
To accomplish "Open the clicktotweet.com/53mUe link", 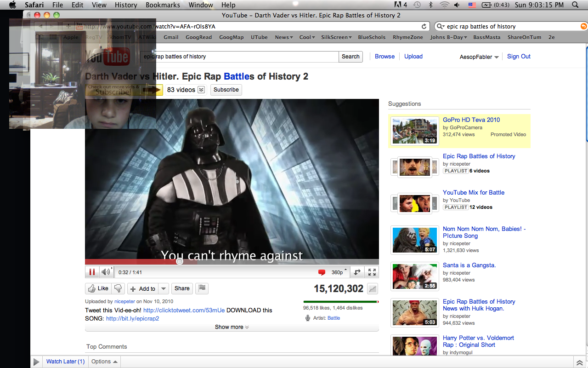I will click(x=184, y=310).
